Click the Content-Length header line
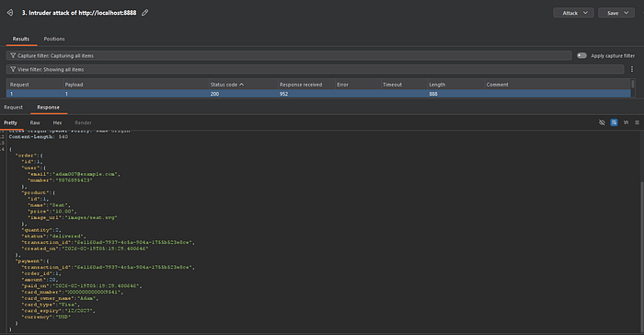This screenshot has width=644, height=335. coord(39,137)
